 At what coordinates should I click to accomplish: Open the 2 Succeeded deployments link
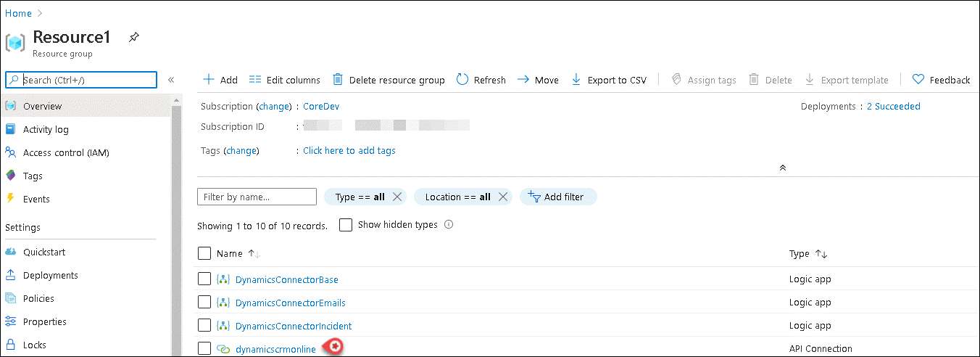coord(893,106)
